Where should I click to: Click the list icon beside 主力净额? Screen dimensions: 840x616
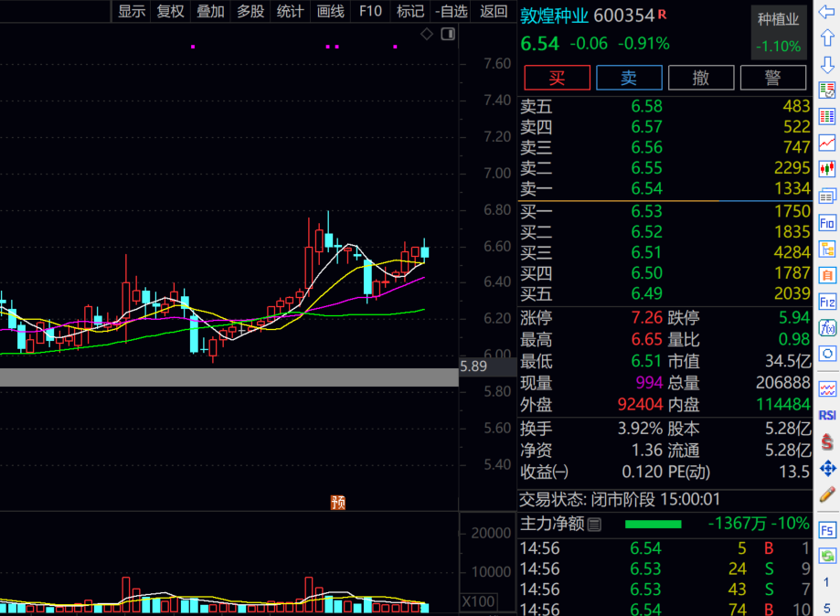594,525
